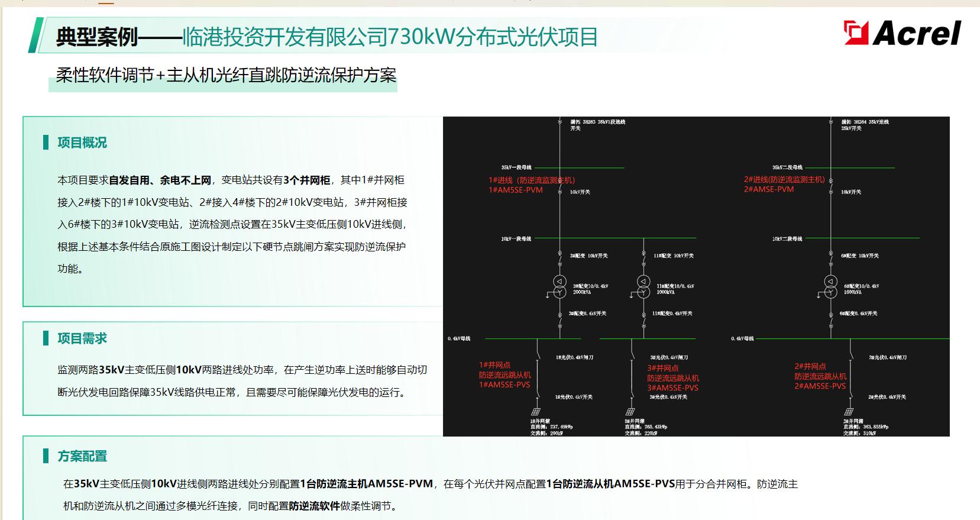This screenshot has height=520, width=980.
Task: Click the red label 3#AM5SE-PVS
Action: pyautogui.click(x=672, y=388)
